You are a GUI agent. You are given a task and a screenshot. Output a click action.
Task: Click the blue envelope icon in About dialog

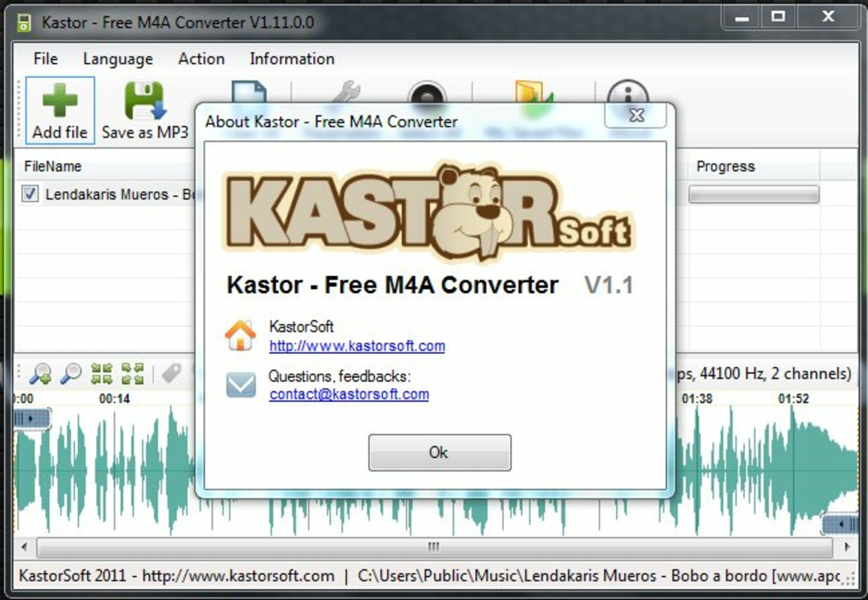coord(241,385)
